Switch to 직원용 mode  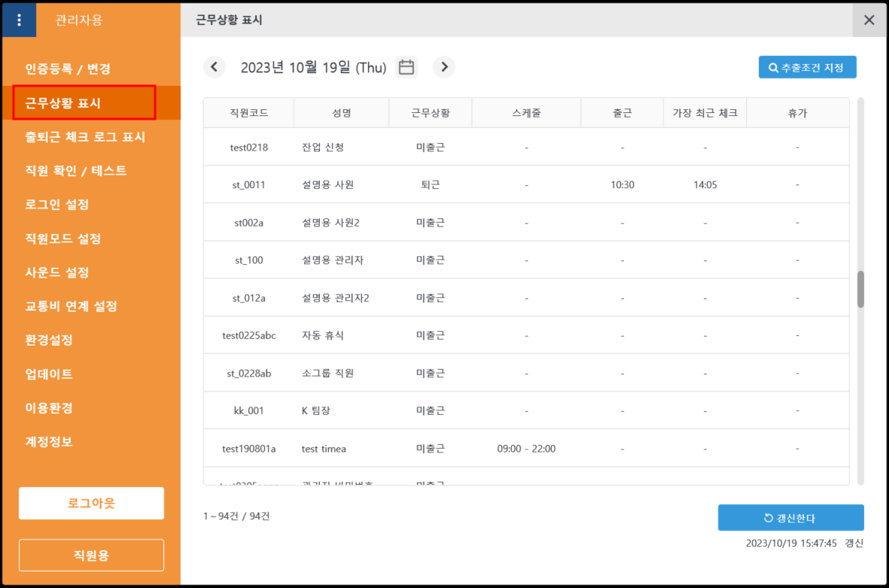tap(91, 556)
